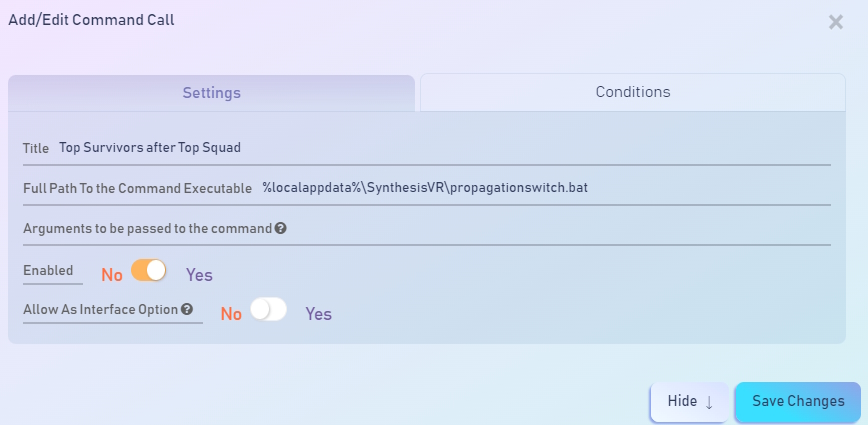Image resolution: width=868 pixels, height=425 pixels.
Task: Click the Yes label beside Enabled toggle
Action: tap(199, 275)
